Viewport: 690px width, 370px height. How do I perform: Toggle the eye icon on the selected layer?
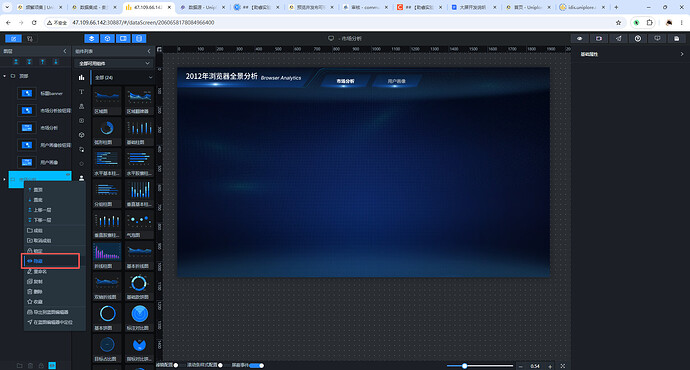(x=68, y=175)
